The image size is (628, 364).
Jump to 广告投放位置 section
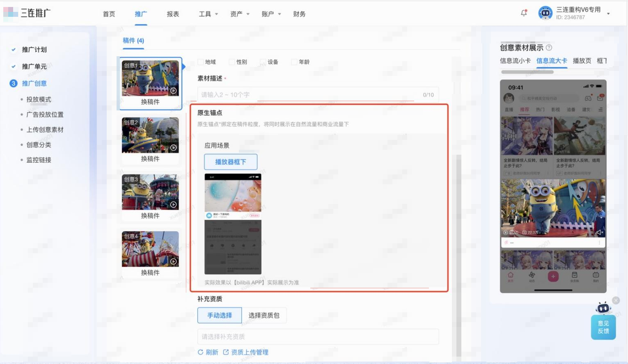tap(45, 114)
